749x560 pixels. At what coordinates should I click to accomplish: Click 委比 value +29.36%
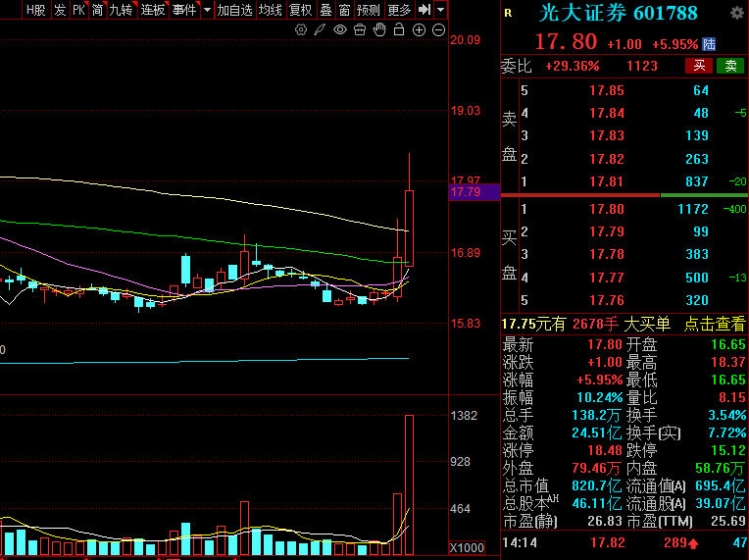point(573,66)
